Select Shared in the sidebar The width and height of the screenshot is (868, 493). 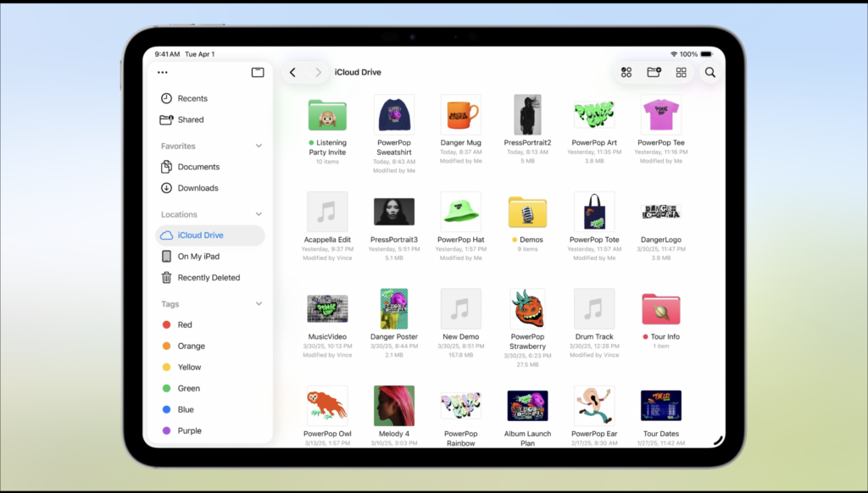190,119
